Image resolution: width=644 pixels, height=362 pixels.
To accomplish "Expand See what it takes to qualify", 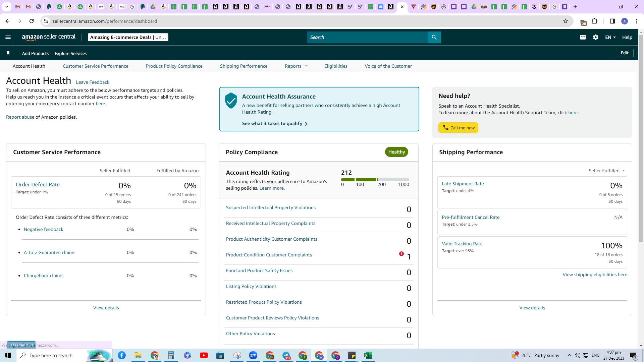I will (275, 123).
